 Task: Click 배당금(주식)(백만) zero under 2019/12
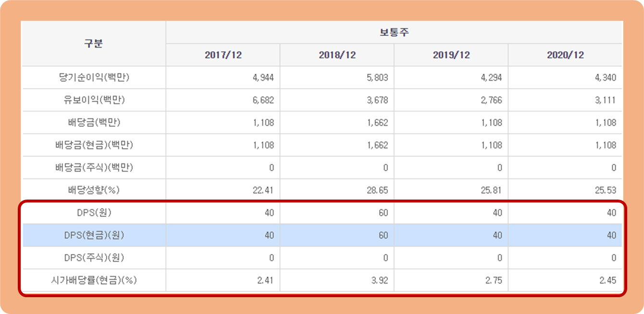tap(499, 168)
